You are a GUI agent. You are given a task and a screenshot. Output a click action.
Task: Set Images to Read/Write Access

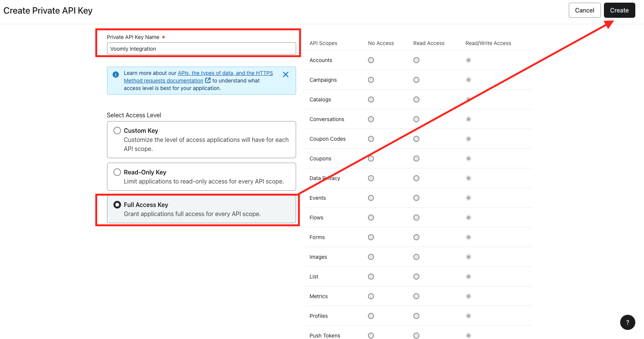pyautogui.click(x=469, y=257)
